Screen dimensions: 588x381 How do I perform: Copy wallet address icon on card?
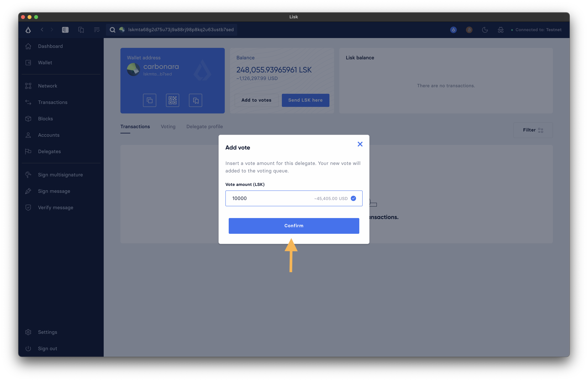click(149, 100)
